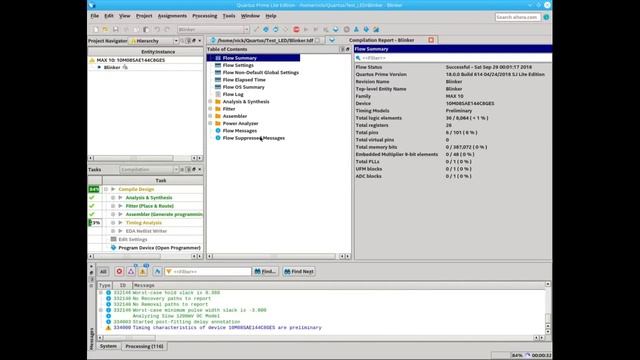Click the Blinker.tdf tab file icon

[213, 40]
